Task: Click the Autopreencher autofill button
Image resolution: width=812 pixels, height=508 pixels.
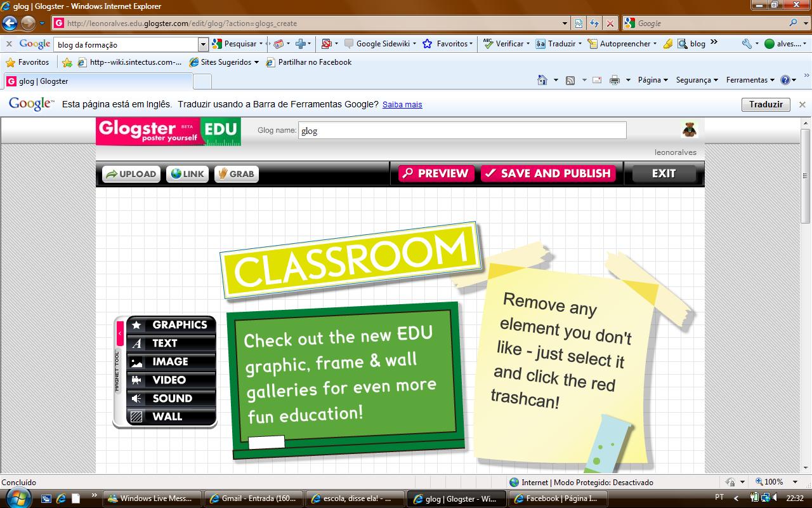Action: [622, 44]
